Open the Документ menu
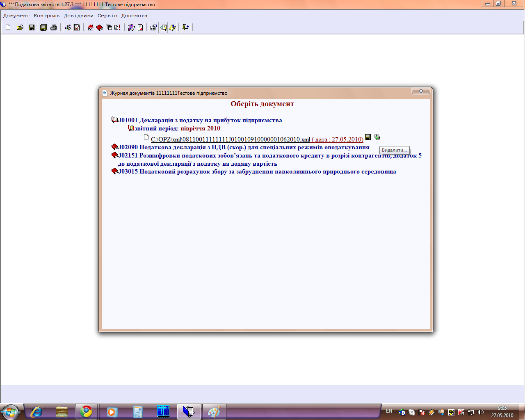The image size is (525, 420). click(x=16, y=16)
